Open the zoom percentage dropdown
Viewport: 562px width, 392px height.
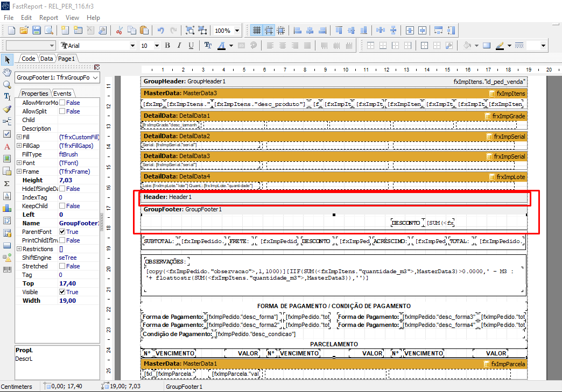pyautogui.click(x=236, y=31)
